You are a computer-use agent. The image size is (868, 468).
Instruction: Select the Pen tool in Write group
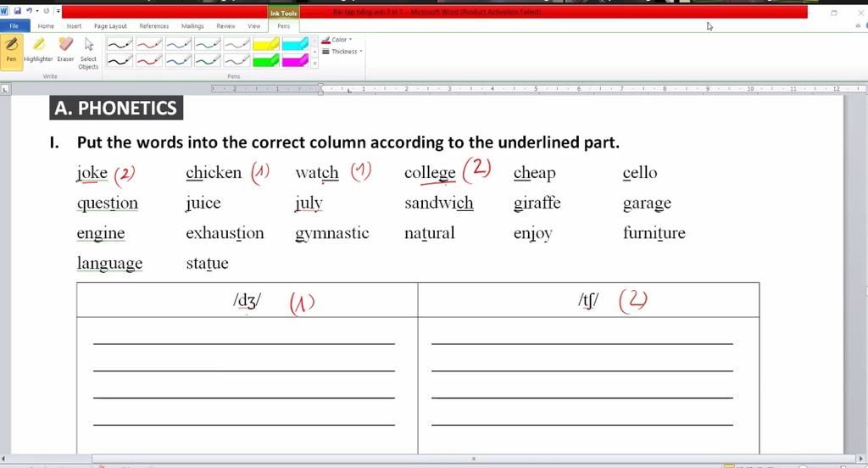(x=11, y=52)
